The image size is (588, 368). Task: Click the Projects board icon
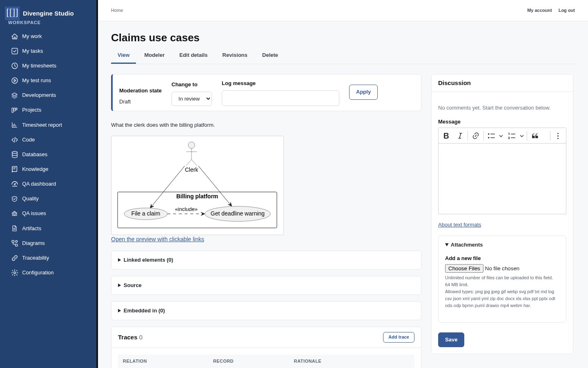click(15, 110)
